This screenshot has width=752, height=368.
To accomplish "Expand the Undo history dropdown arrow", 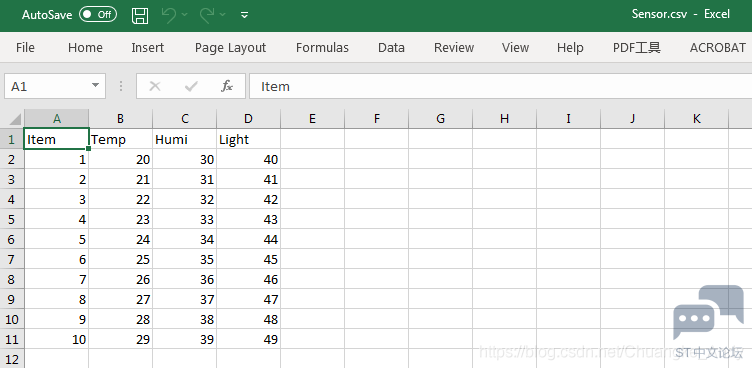I will pos(185,15).
